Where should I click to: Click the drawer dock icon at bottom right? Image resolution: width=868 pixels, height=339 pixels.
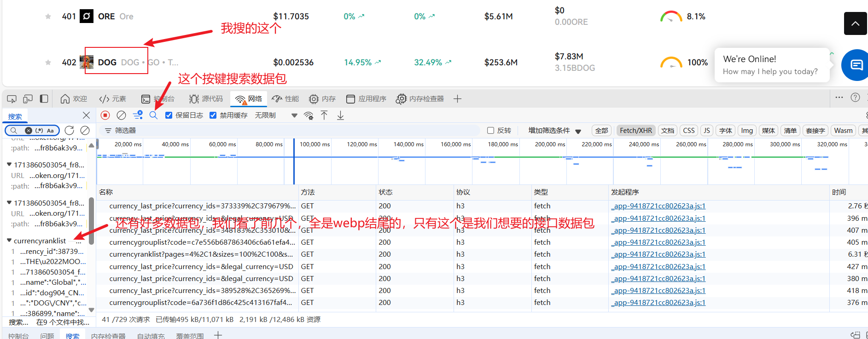(x=855, y=335)
